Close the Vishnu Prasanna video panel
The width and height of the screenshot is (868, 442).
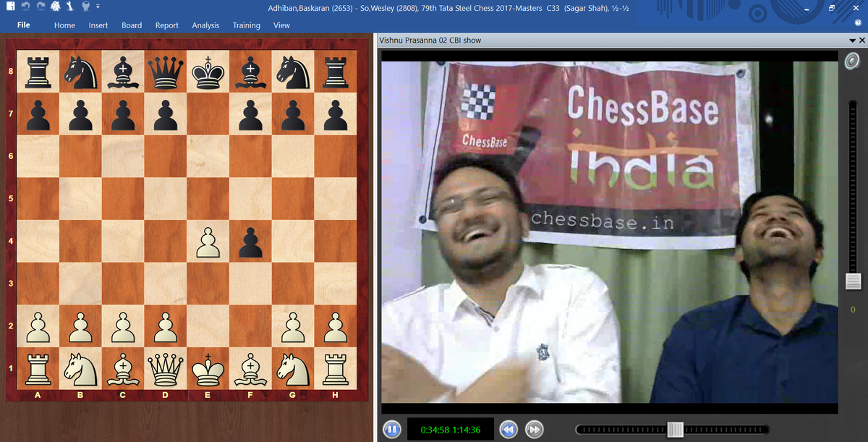pos(861,41)
